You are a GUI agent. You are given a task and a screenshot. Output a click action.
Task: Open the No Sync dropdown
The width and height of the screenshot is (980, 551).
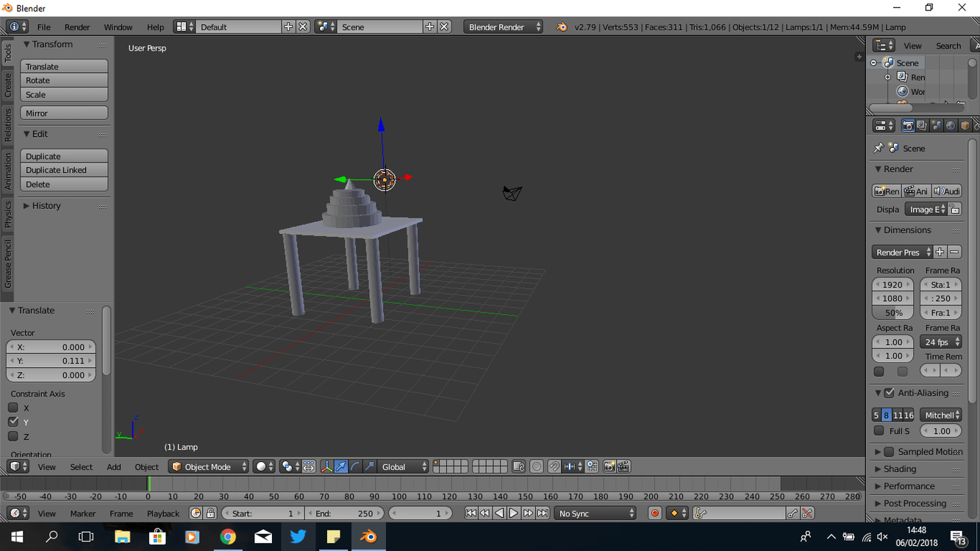coord(594,513)
